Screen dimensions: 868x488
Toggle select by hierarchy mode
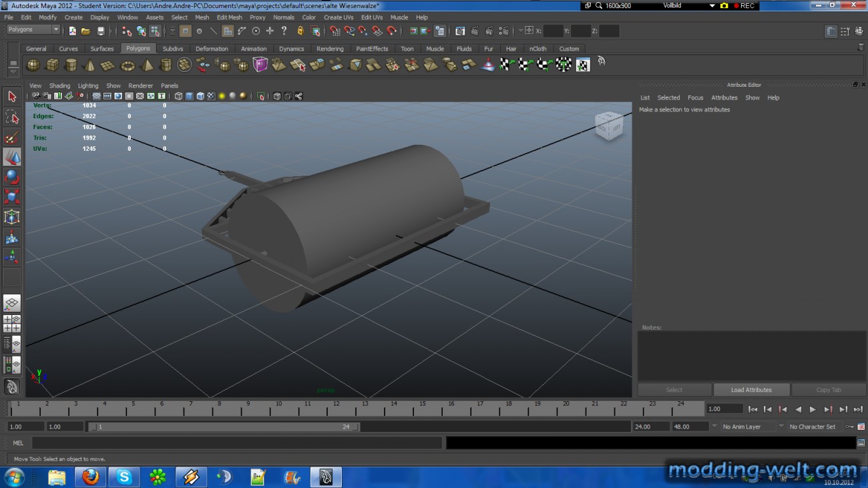[x=127, y=31]
